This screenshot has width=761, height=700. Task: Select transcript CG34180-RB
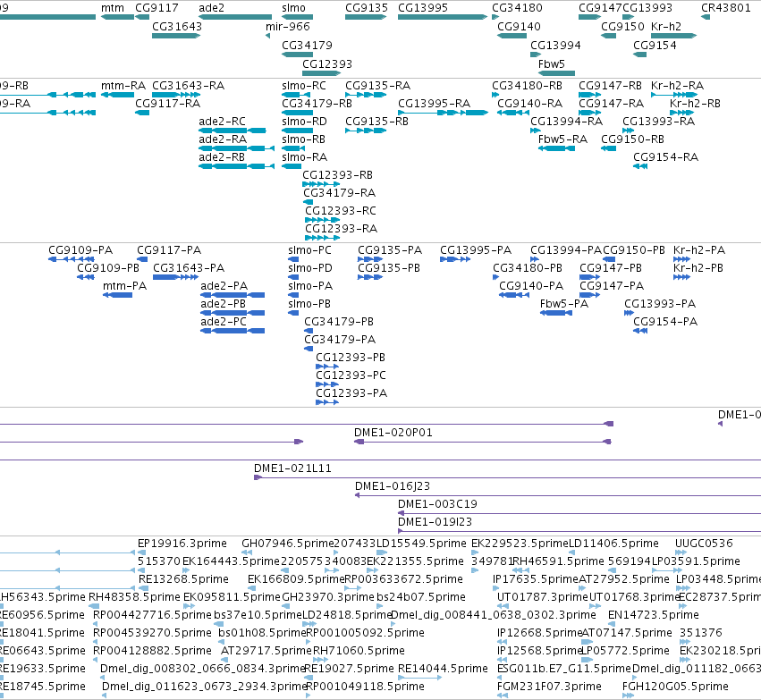click(x=495, y=95)
